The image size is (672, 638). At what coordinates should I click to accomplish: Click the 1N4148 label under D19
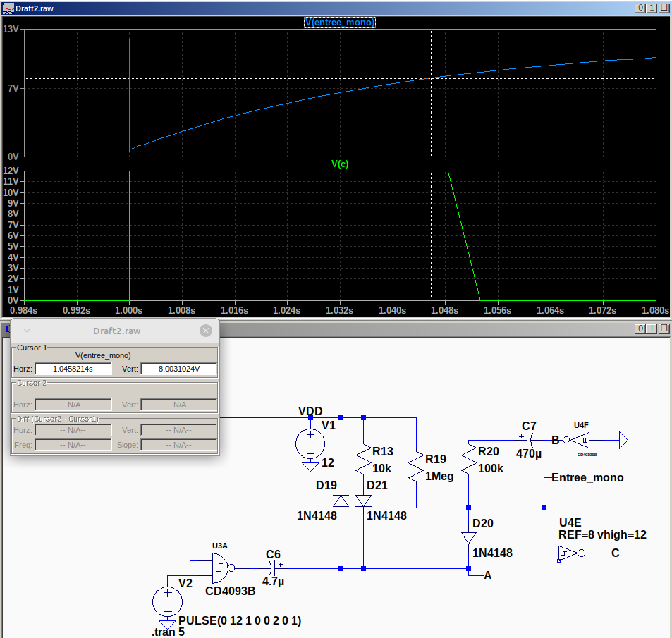click(x=317, y=515)
